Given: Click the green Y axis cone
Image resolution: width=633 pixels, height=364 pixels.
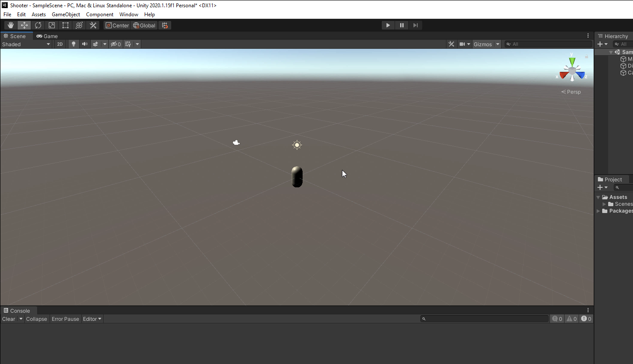Looking at the screenshot, I should coord(572,62).
